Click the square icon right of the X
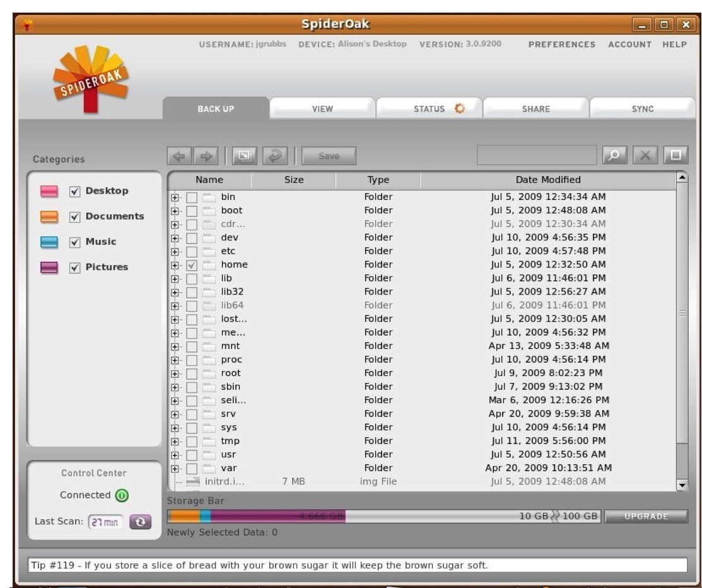The height and width of the screenshot is (588, 702). point(676,155)
